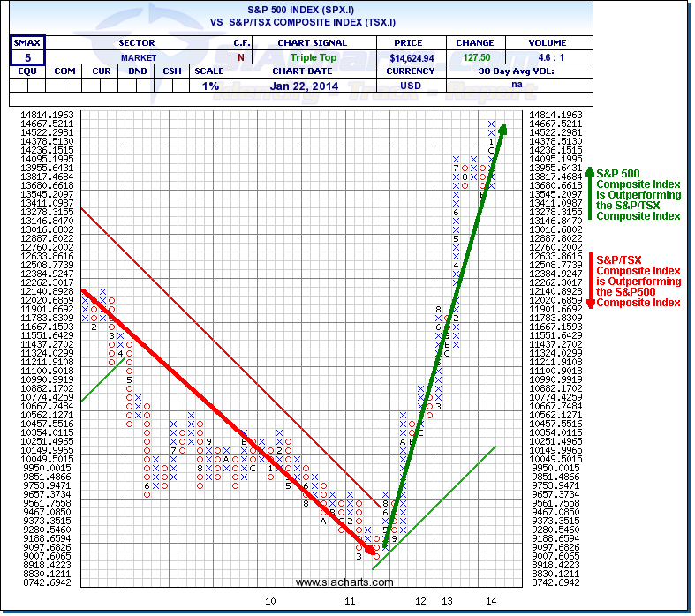This screenshot has width=695, height=616.
Task: Click the C.F. value N
Action: coord(240,57)
